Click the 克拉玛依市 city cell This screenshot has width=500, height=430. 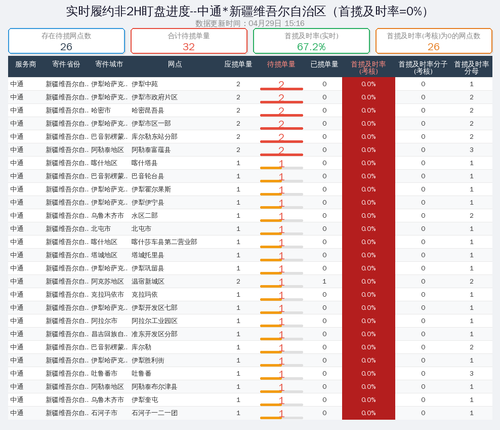[107, 295]
